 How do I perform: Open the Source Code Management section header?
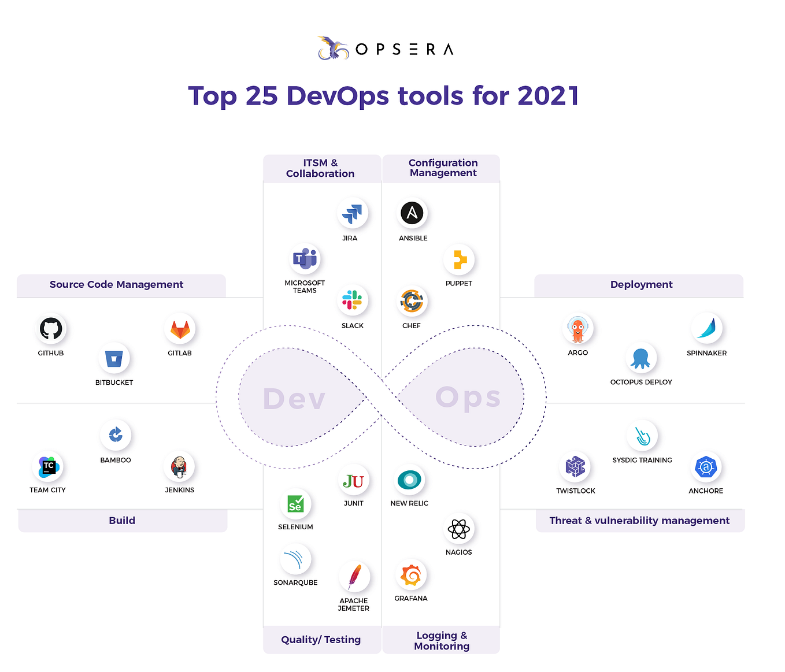click(116, 284)
